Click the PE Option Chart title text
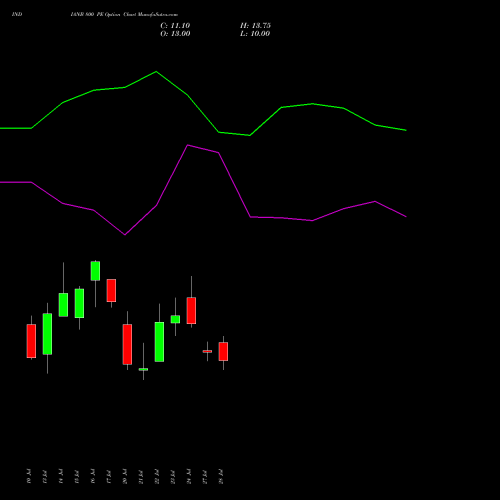 click(124, 14)
